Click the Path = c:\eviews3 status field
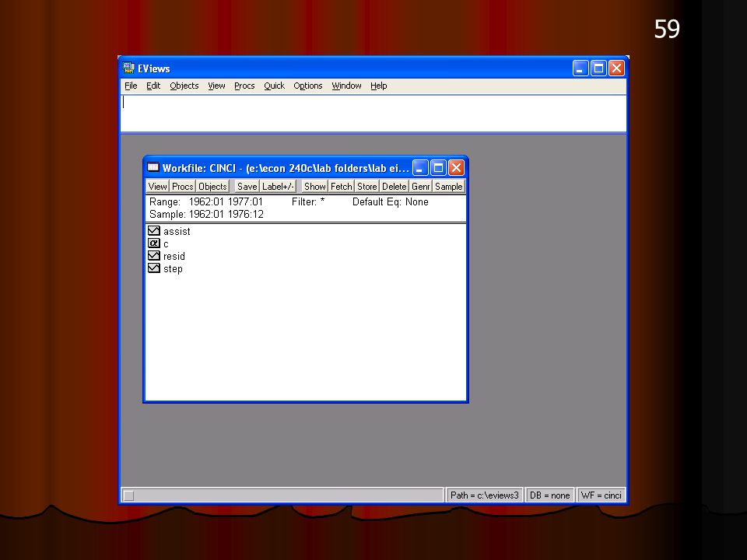747x560 pixels. [x=485, y=495]
